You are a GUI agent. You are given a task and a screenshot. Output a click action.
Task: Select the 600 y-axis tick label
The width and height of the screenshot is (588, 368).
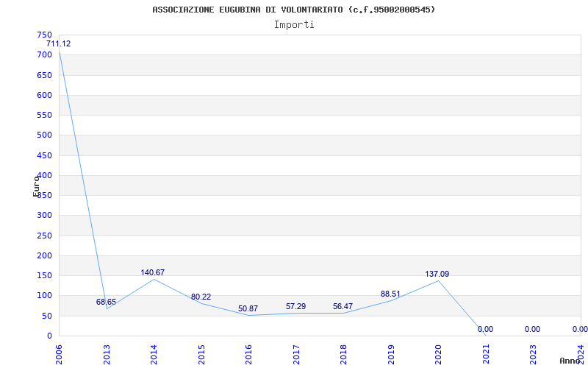coord(44,95)
